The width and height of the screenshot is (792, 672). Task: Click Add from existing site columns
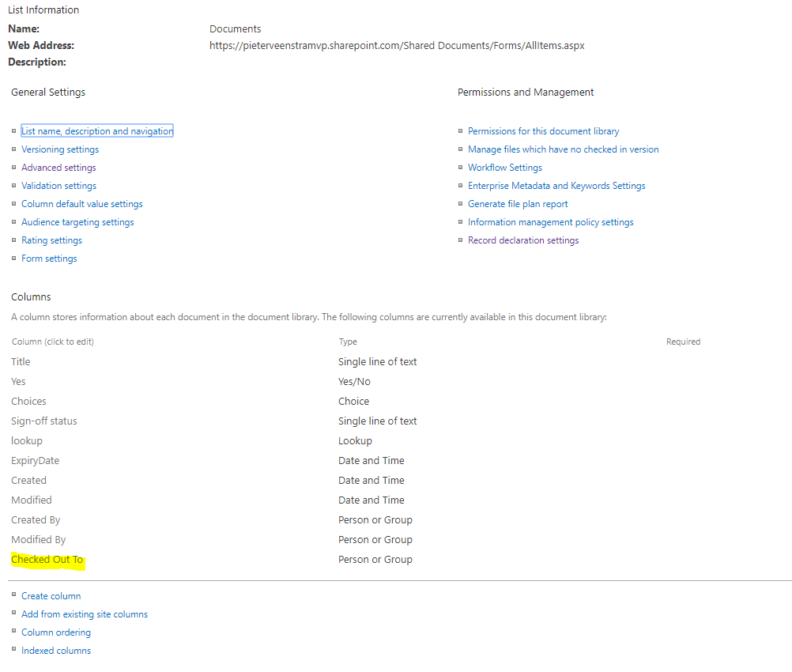coord(85,614)
